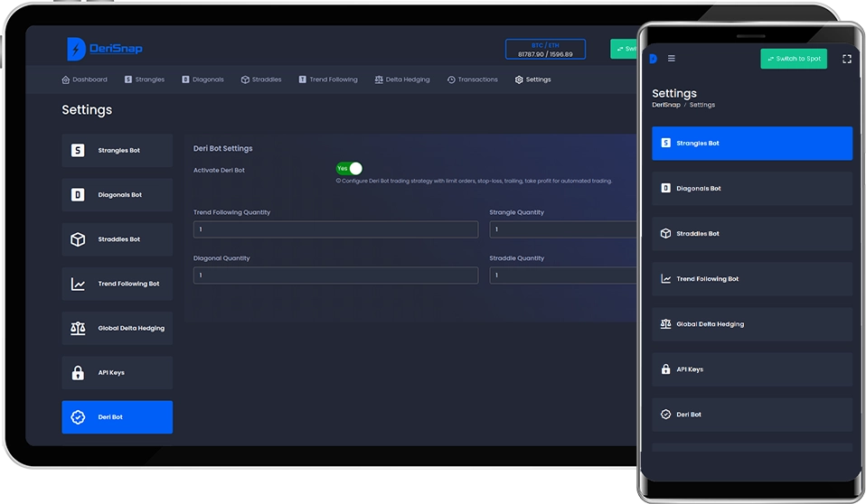Click the Trend Following Quantity input field
Viewport: 866px width, 504px height.
(335, 230)
